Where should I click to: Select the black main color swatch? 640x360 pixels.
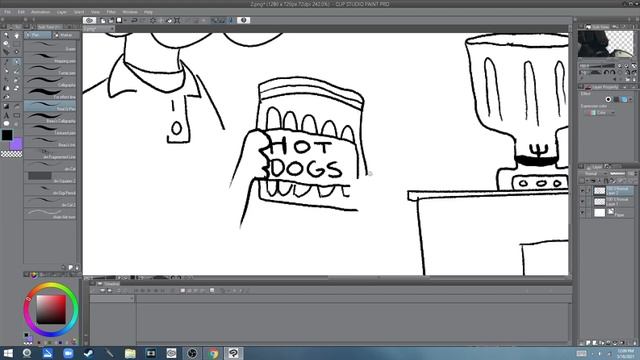[7, 135]
